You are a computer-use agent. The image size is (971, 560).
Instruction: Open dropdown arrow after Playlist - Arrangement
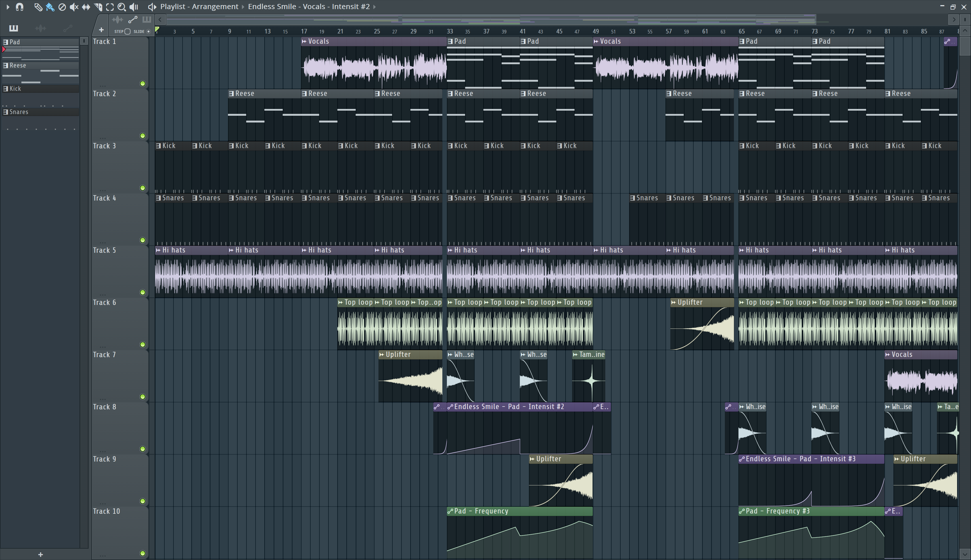tap(243, 7)
